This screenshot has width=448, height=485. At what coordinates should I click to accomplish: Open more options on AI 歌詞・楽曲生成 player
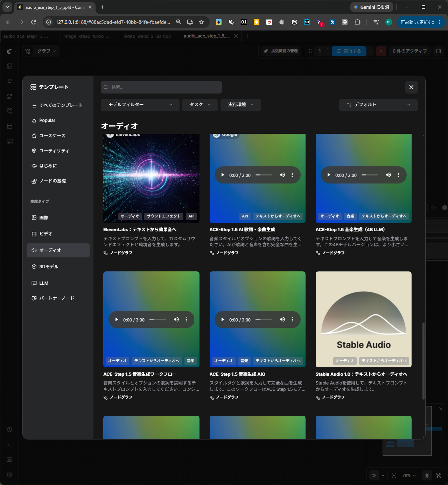pyautogui.click(x=292, y=175)
